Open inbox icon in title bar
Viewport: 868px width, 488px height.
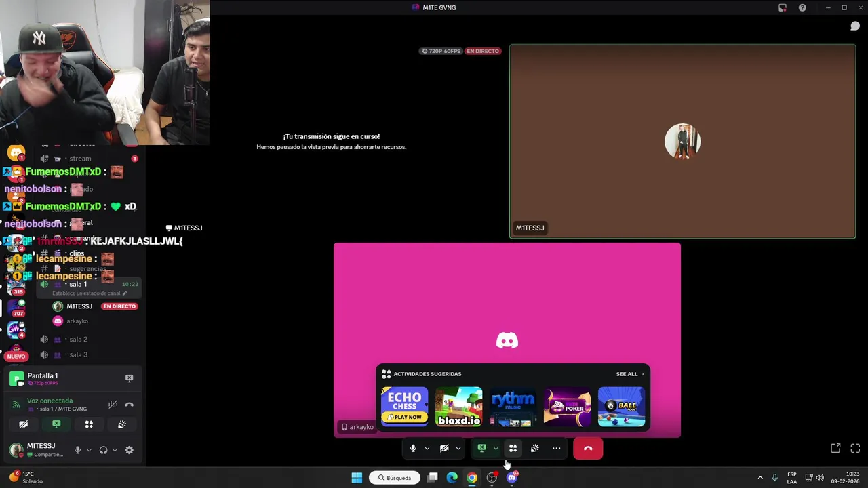[783, 7]
